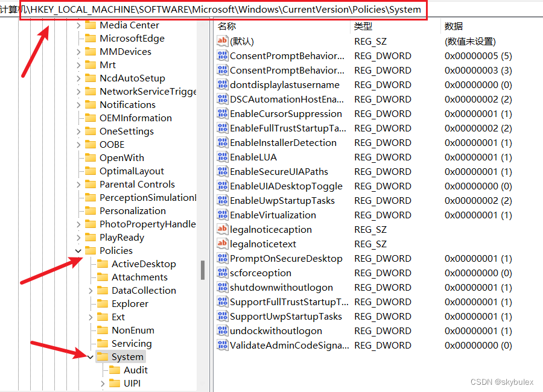Click the scforceoption value icon
The image size is (543, 392).
click(x=222, y=273)
